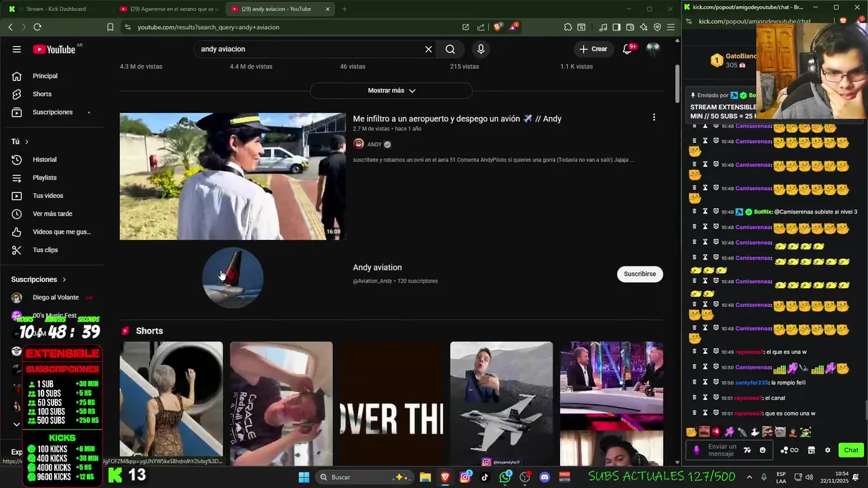Open Leo AI sparkle icon

[x=644, y=27]
